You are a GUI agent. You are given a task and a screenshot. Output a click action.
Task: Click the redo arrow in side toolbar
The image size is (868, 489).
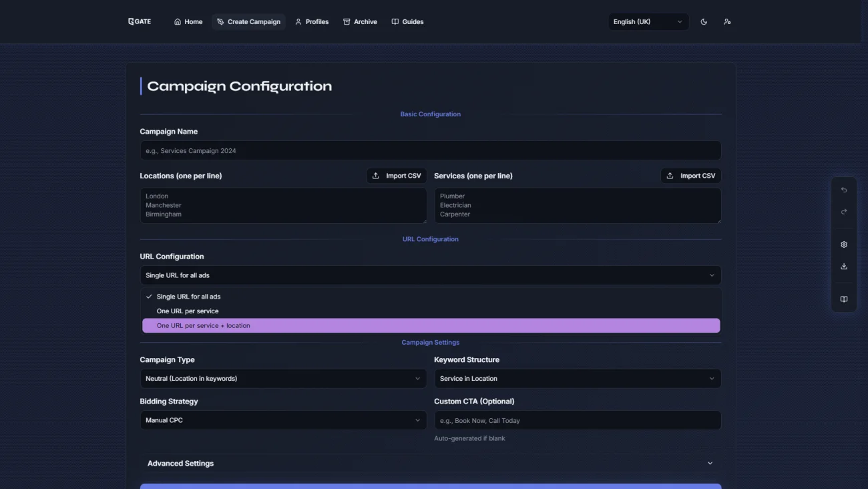[844, 212]
